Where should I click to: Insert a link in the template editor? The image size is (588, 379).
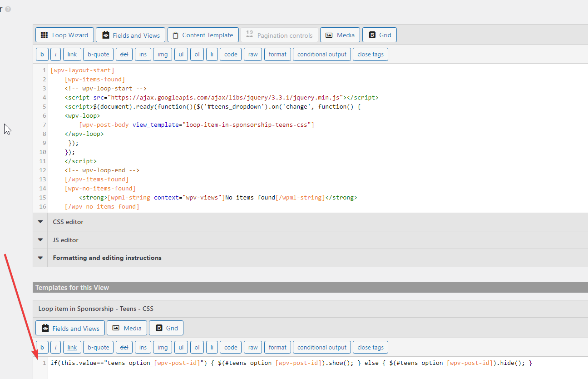[x=72, y=347]
